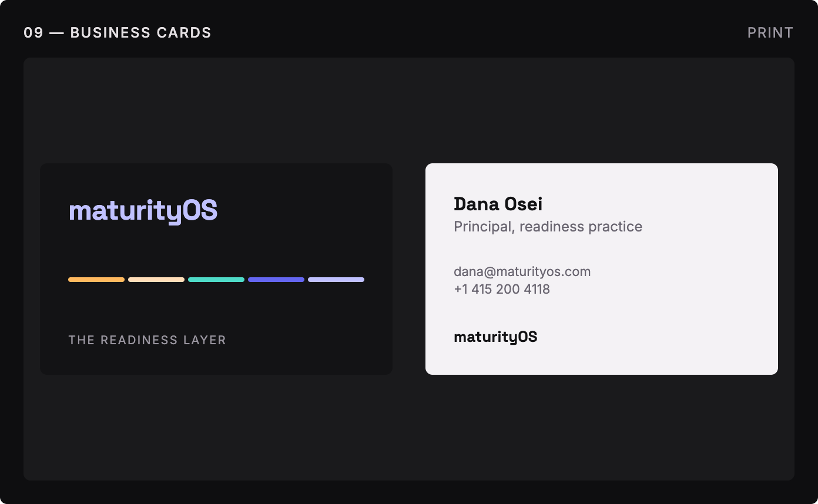Select the indigo color bar segment

(x=276, y=280)
